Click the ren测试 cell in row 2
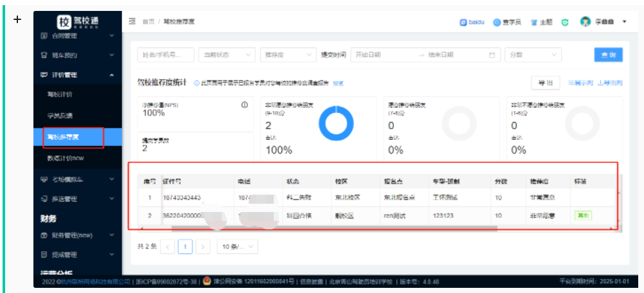644x293 pixels. point(394,215)
